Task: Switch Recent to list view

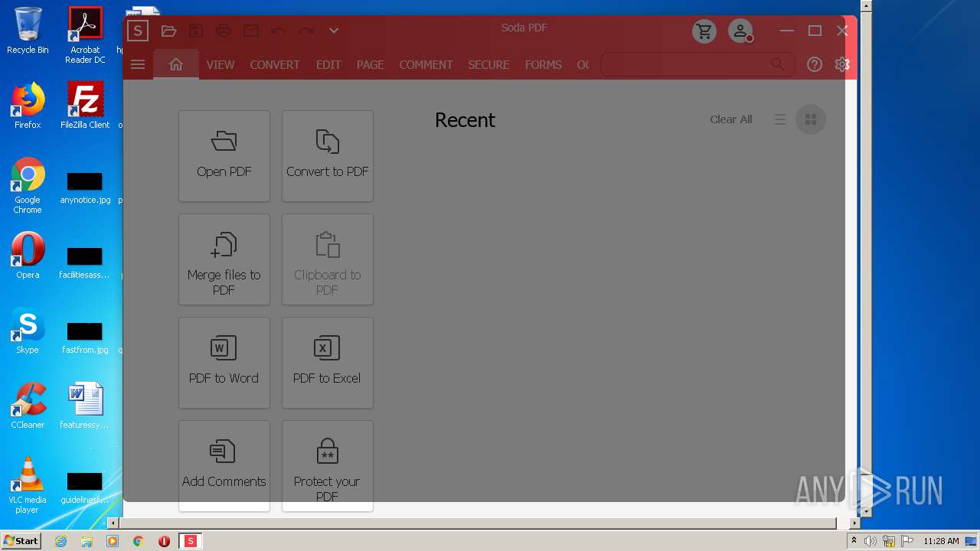Action: pos(780,119)
